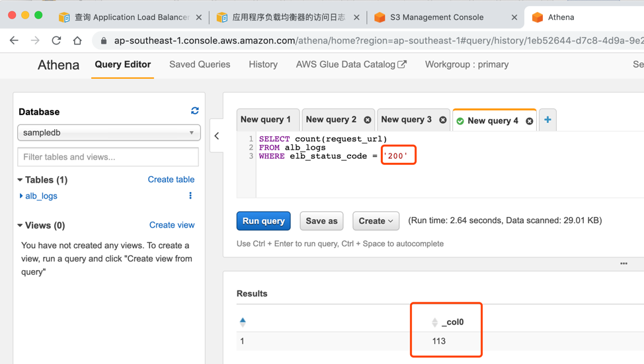
Task: Click the macOS green maximize window button
Action: 38,15
